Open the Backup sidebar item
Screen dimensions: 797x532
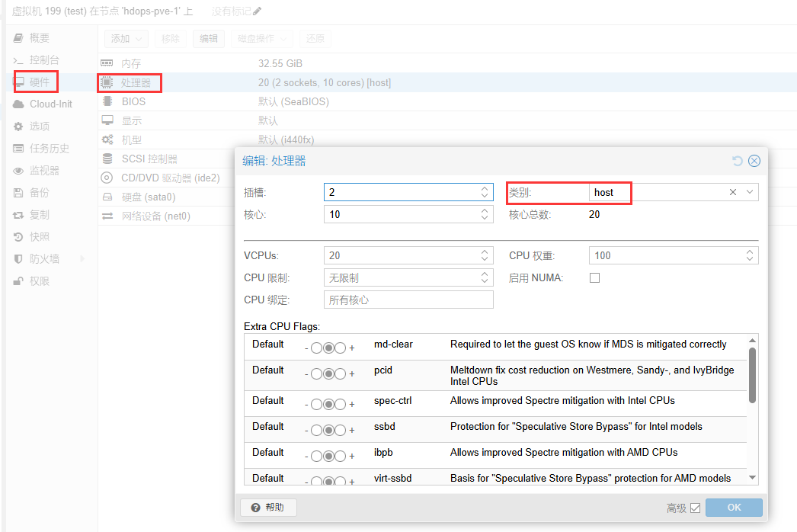pyautogui.click(x=40, y=193)
